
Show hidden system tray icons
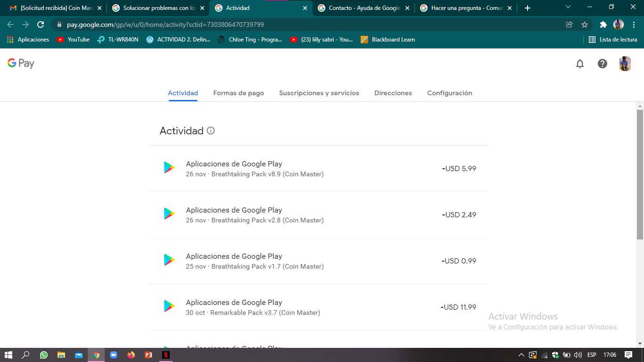pos(521,355)
